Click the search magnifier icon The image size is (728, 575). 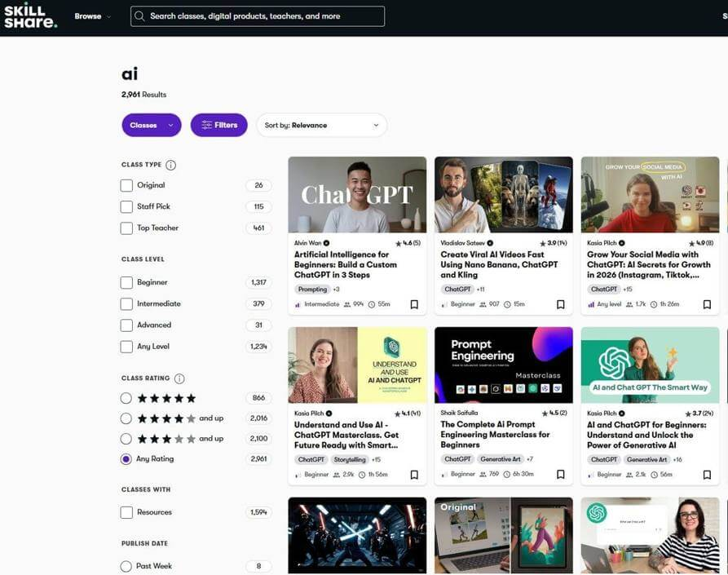[x=139, y=16]
